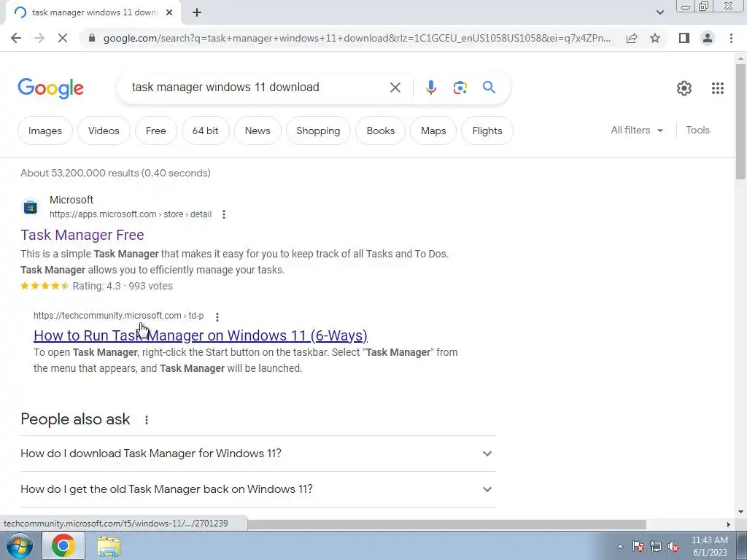
Task: Open the taskbar clock and date
Action: point(709,546)
